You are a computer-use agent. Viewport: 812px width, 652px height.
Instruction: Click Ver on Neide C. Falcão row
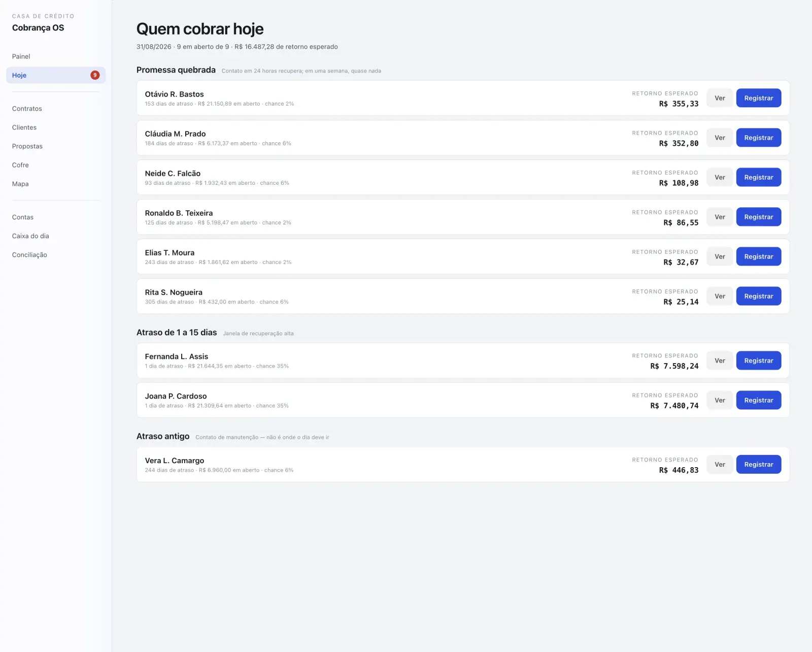(x=720, y=177)
